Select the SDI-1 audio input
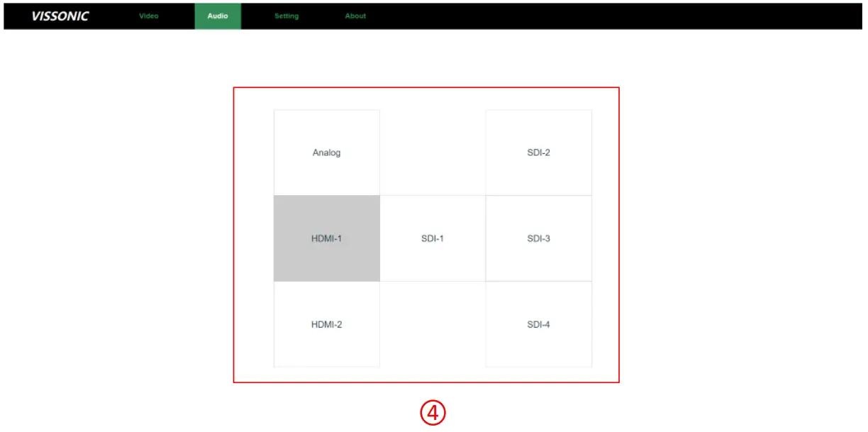The image size is (868, 432). coord(433,238)
